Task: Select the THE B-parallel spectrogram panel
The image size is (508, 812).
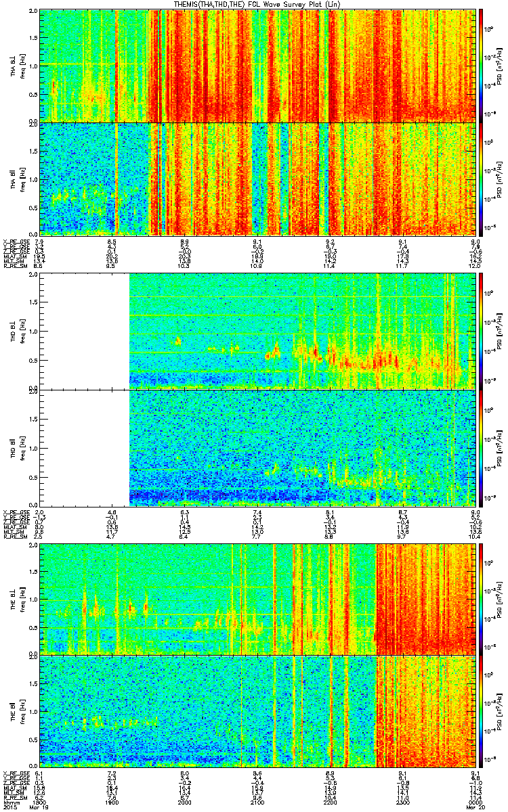Action: 257,710
